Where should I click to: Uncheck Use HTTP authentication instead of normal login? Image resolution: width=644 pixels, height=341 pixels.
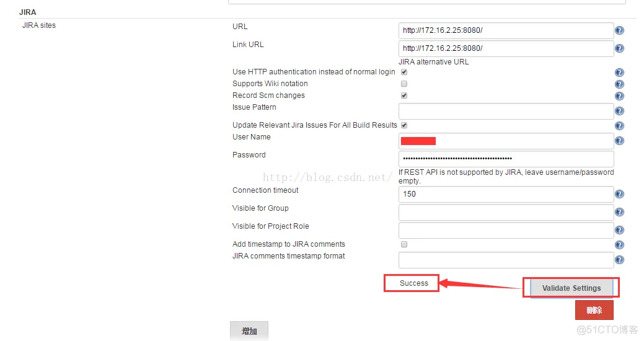click(x=404, y=72)
